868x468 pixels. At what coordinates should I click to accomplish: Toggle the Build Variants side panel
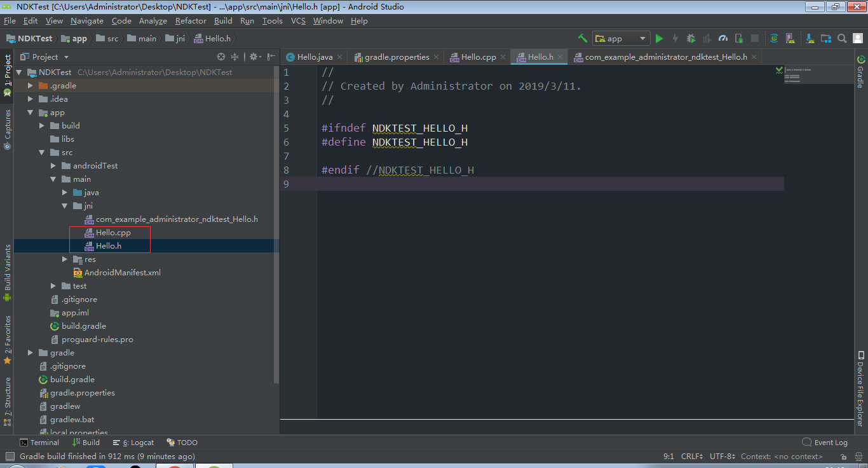coord(7,273)
